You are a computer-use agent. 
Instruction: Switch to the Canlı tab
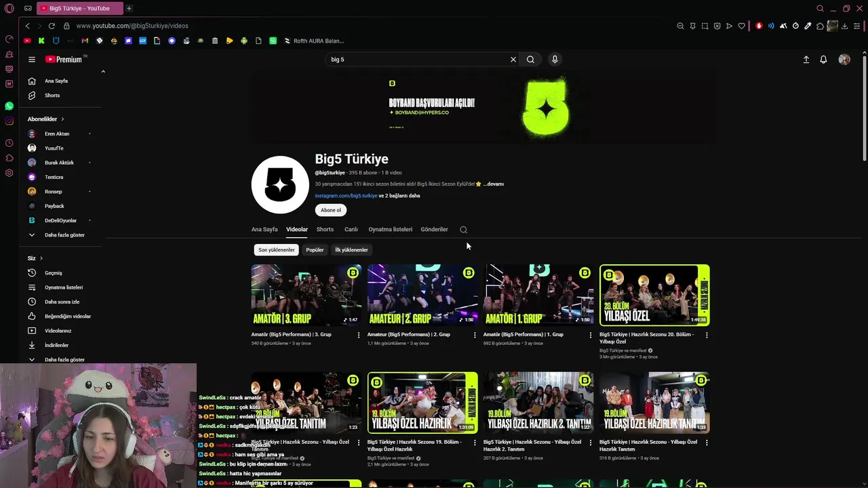tap(351, 229)
